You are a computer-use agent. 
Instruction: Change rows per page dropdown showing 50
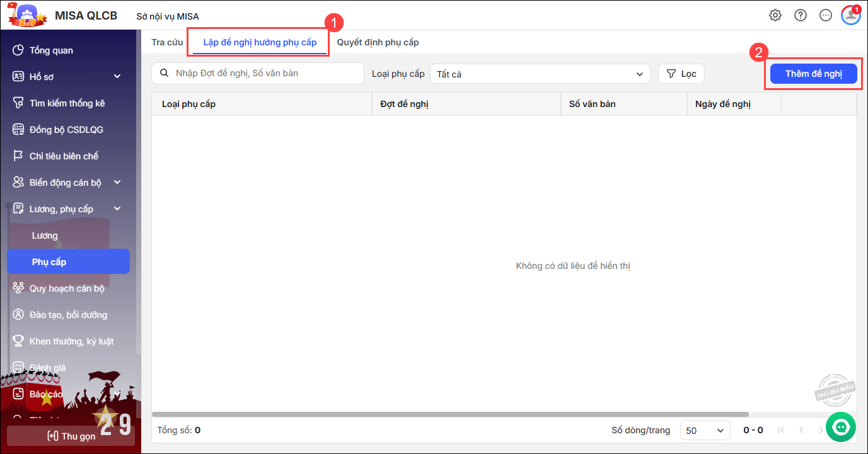(705, 431)
